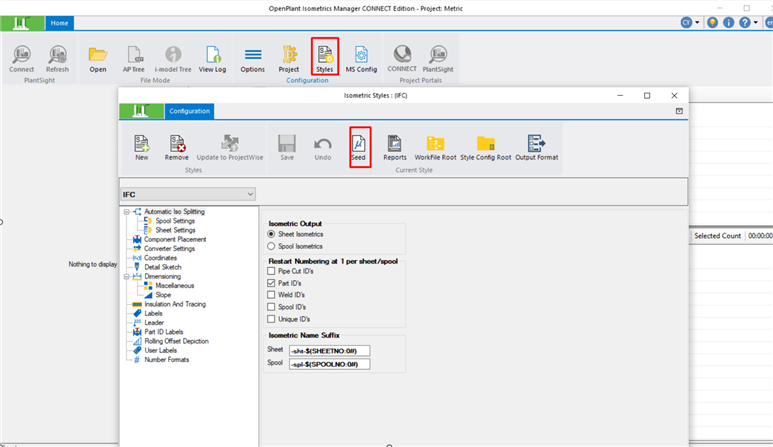Open the Output Format tool
Viewport: 773px width, 447px height.
537,146
